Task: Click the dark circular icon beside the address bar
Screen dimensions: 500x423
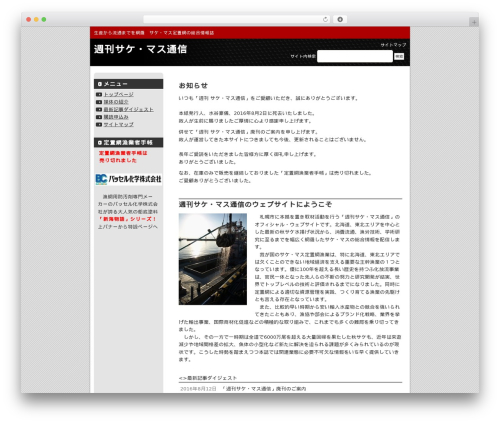Action: pos(340,19)
